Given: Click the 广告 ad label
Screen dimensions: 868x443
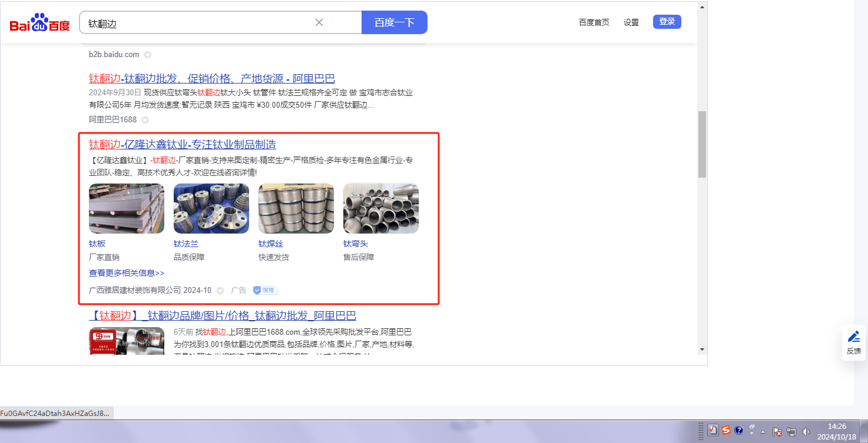Looking at the screenshot, I should click(x=238, y=291).
